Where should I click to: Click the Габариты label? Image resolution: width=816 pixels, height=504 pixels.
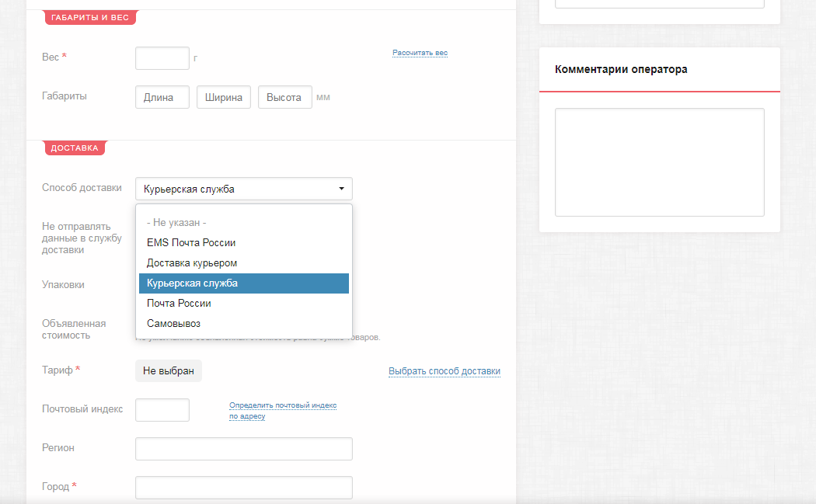pos(65,96)
